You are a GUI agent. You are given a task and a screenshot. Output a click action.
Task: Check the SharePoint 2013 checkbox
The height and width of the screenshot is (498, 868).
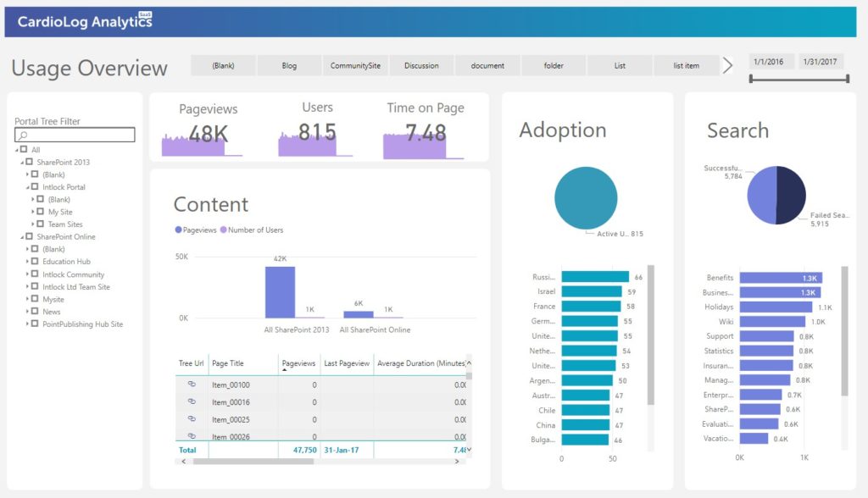pyautogui.click(x=29, y=162)
